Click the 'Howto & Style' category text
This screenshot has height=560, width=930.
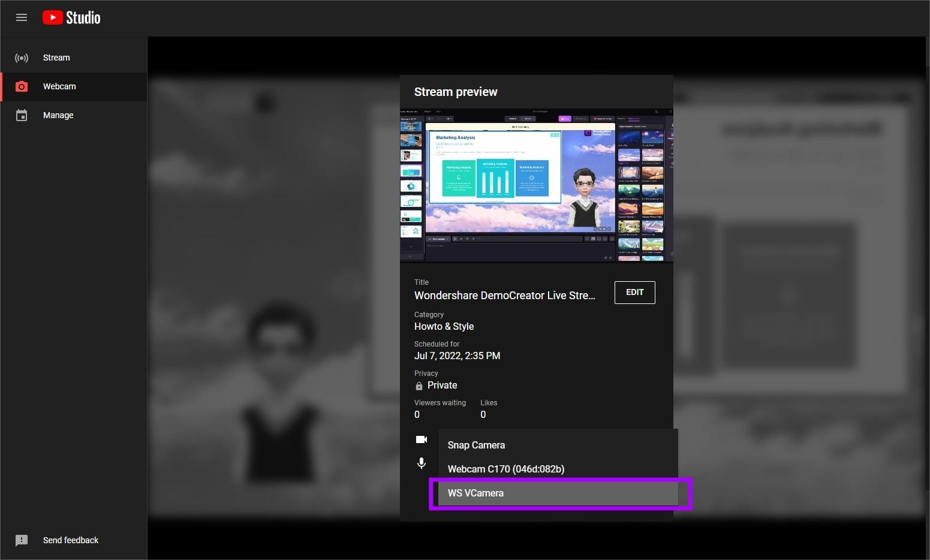coord(444,326)
